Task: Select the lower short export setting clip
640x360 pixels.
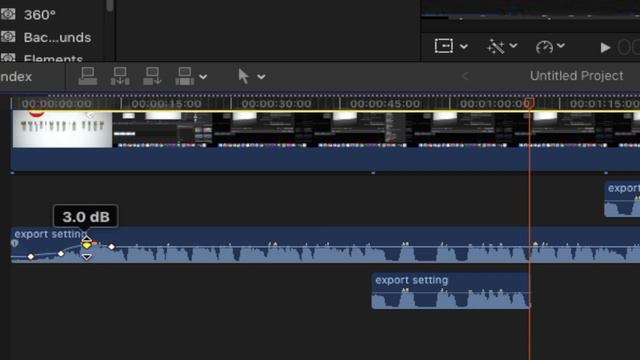Action: [x=451, y=291]
